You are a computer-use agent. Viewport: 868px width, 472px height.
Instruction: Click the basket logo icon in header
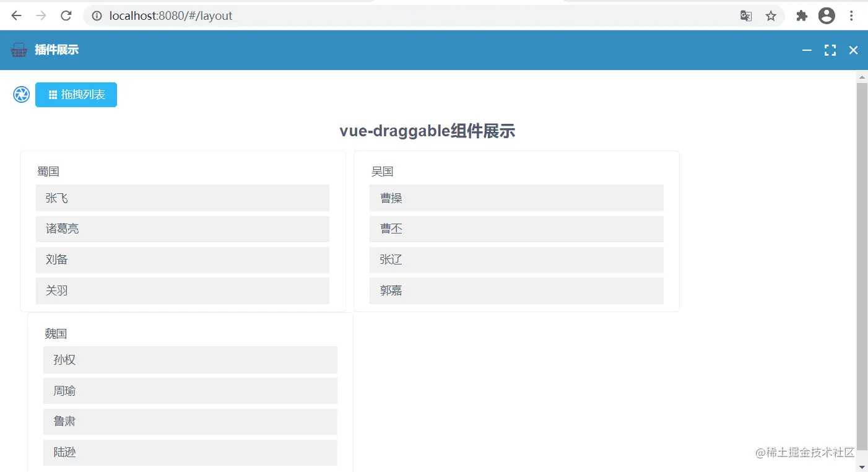coord(19,50)
